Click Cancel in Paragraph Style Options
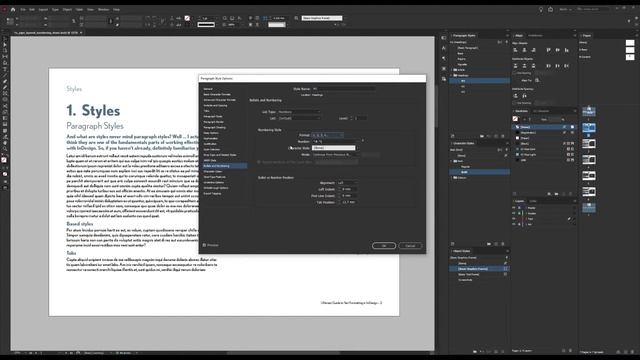The height and width of the screenshot is (360, 640). point(410,246)
